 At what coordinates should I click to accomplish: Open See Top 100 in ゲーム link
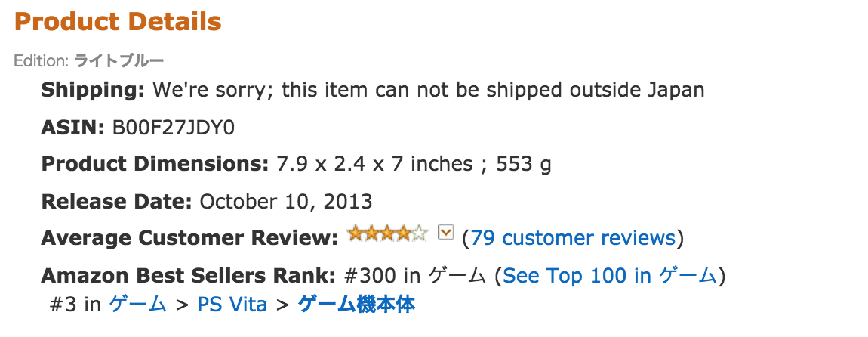pos(610,275)
